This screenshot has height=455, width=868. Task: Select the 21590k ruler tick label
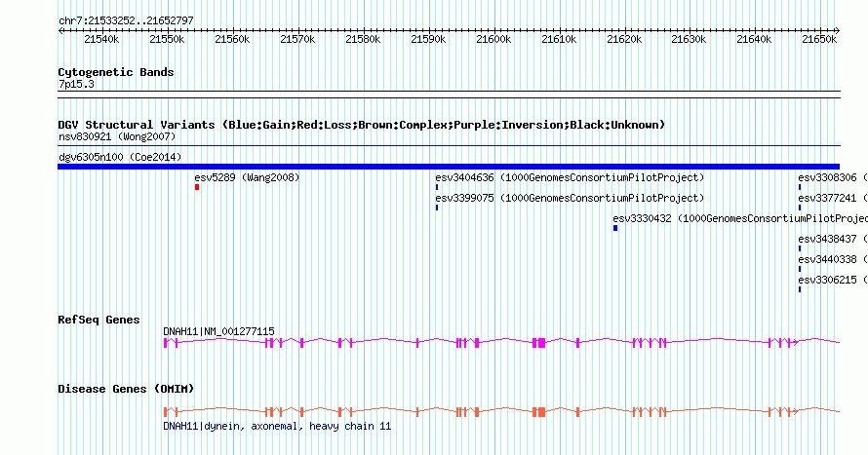tap(428, 39)
